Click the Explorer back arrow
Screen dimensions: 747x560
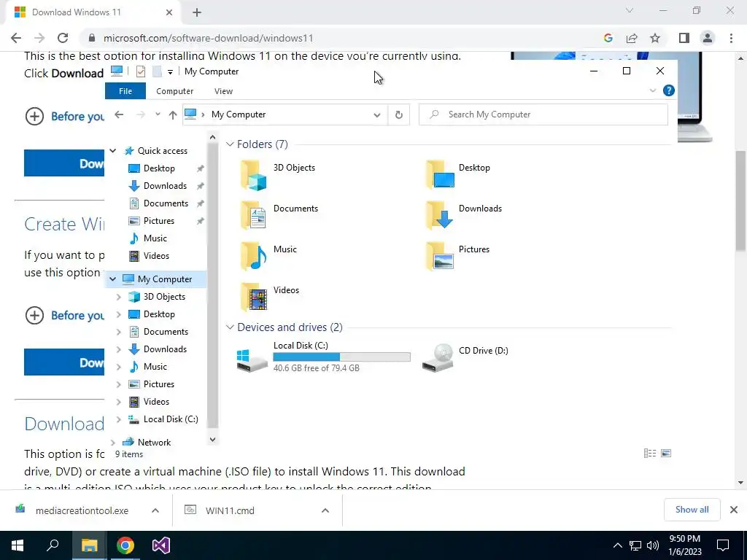tap(119, 114)
